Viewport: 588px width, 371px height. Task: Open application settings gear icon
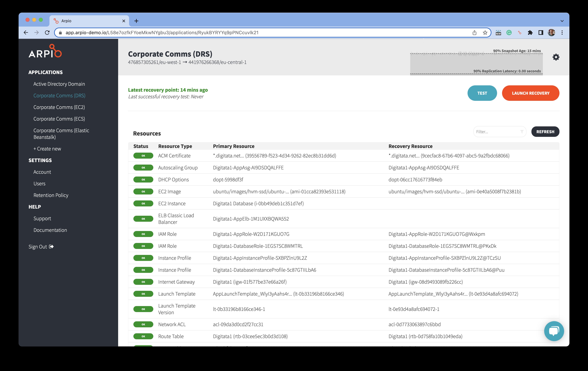click(x=556, y=57)
